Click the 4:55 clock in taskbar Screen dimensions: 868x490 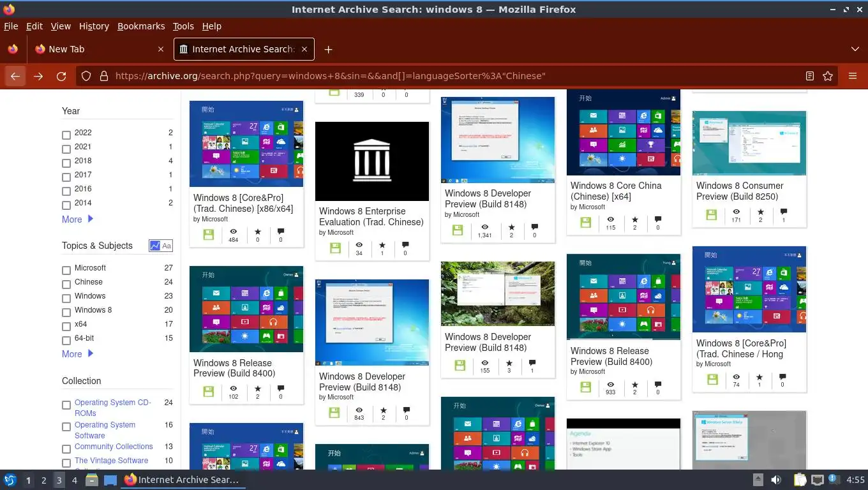(x=855, y=480)
